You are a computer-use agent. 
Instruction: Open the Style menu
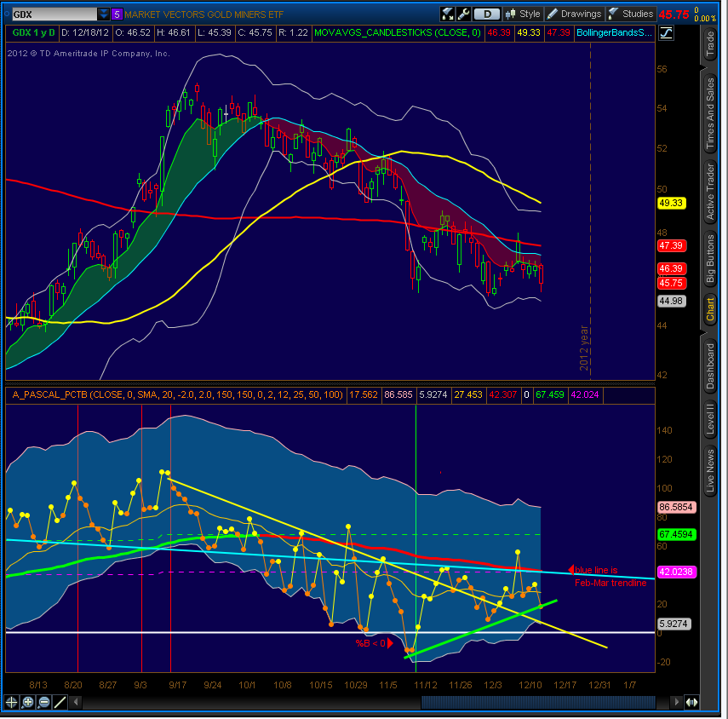pyautogui.click(x=524, y=14)
